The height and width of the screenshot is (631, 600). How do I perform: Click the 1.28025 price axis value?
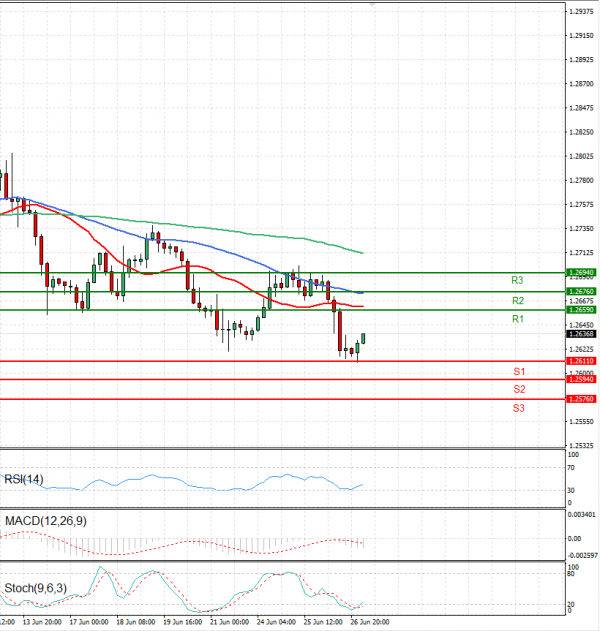tap(581, 156)
